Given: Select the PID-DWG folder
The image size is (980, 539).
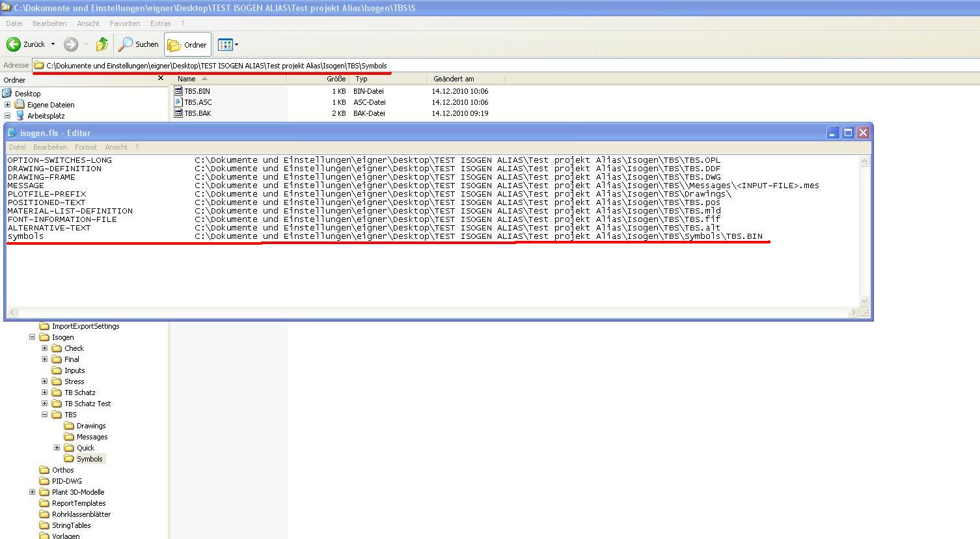Looking at the screenshot, I should [x=66, y=481].
